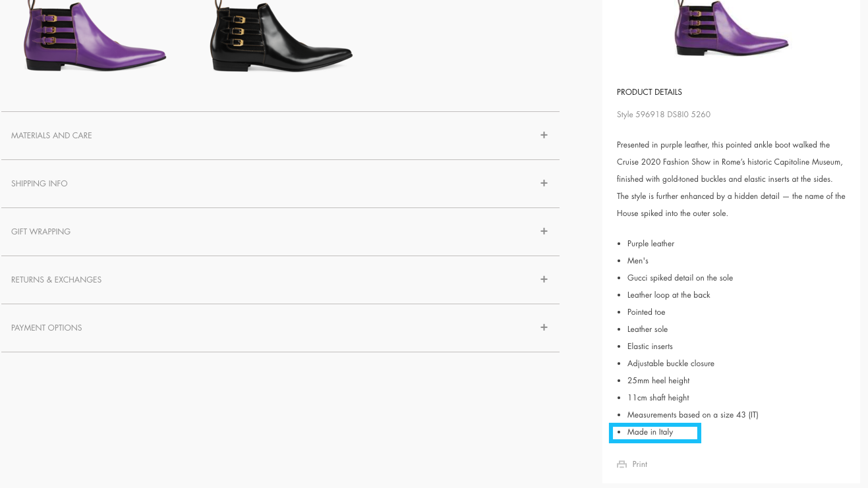Click the product description paragraph
Viewport: 868px width, 488px height.
(730, 178)
